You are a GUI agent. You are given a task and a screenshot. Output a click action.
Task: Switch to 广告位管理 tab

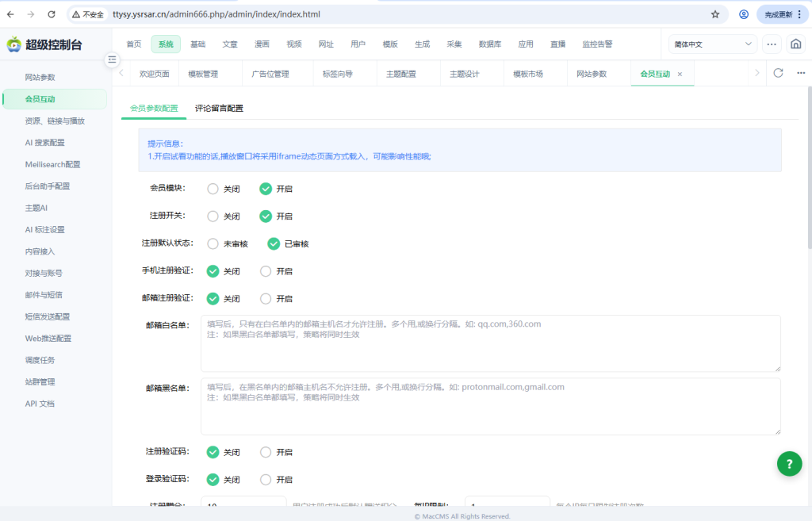coord(270,74)
